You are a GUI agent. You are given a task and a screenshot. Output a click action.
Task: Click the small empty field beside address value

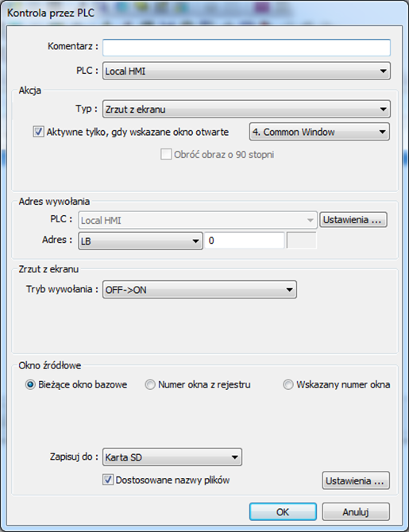[x=302, y=241]
